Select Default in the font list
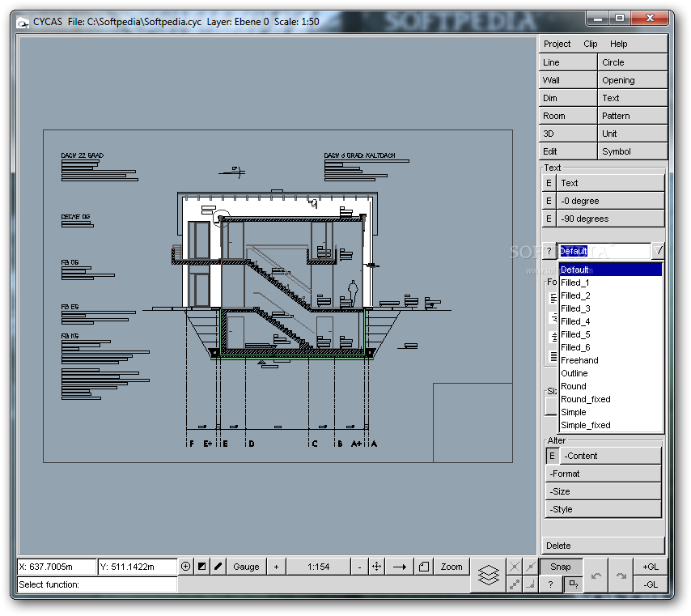This screenshot has width=691, height=616. (x=611, y=270)
